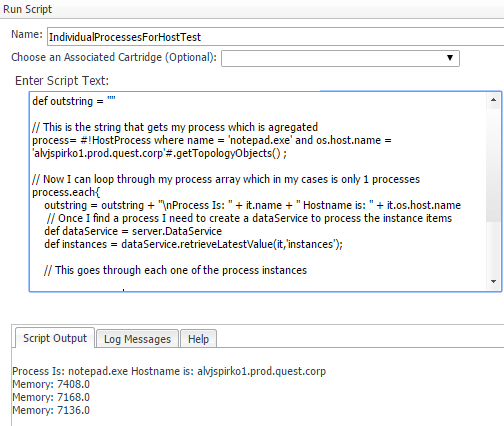Click the 'def dataService = server.DataService' line

tap(133, 231)
